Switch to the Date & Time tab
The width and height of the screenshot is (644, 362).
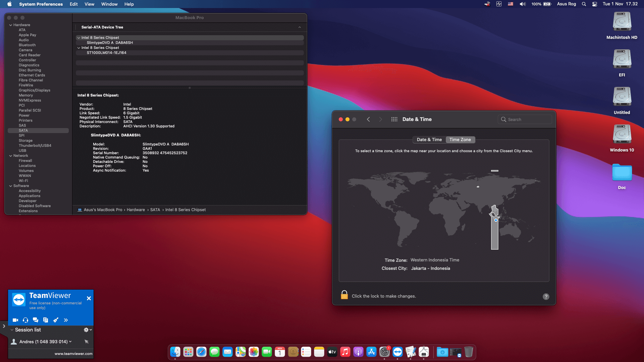(429, 140)
